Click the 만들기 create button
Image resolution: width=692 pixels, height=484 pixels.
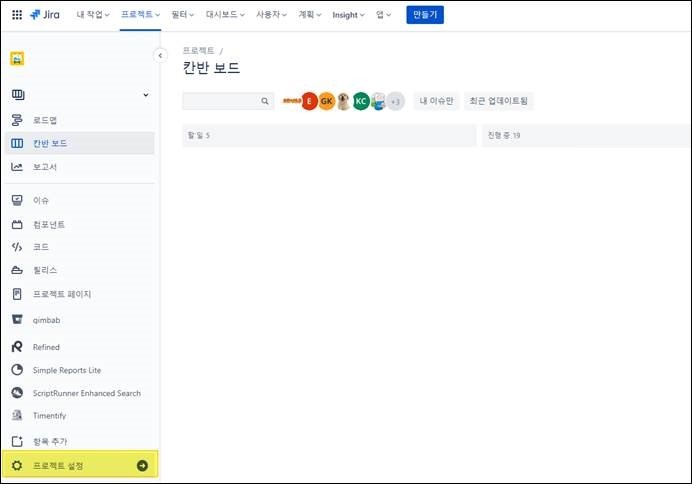pyautogui.click(x=425, y=15)
